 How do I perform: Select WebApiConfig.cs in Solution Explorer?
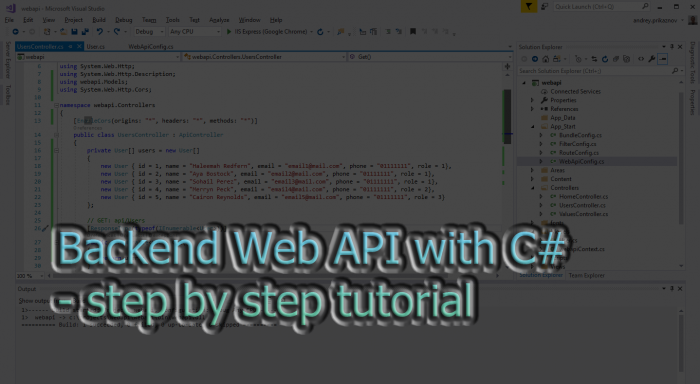click(x=581, y=162)
